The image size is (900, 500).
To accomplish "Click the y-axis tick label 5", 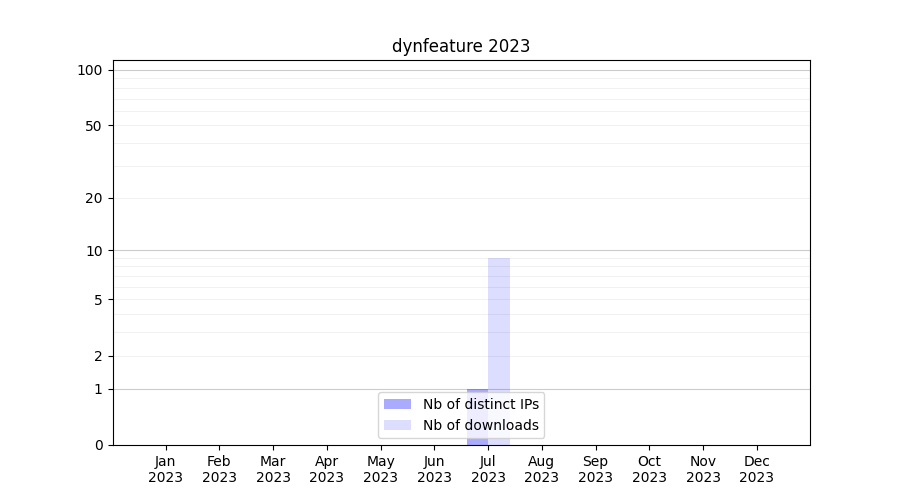I will (98, 300).
